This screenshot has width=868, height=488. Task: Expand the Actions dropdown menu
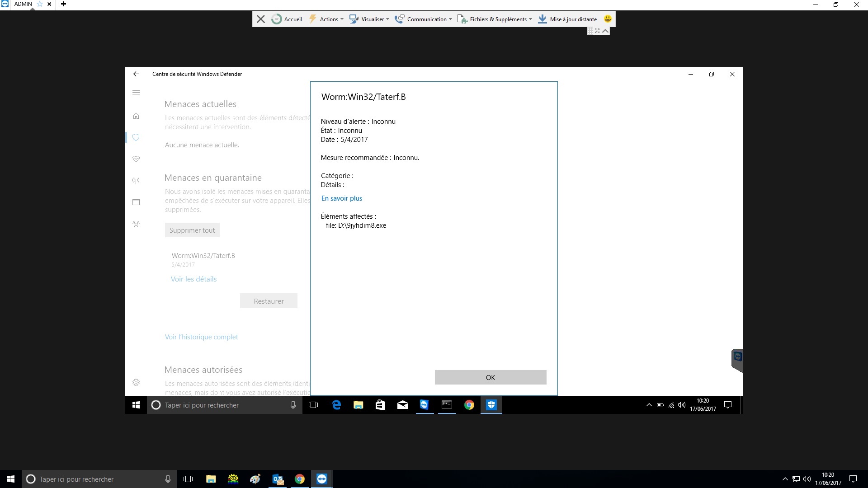[x=326, y=19]
